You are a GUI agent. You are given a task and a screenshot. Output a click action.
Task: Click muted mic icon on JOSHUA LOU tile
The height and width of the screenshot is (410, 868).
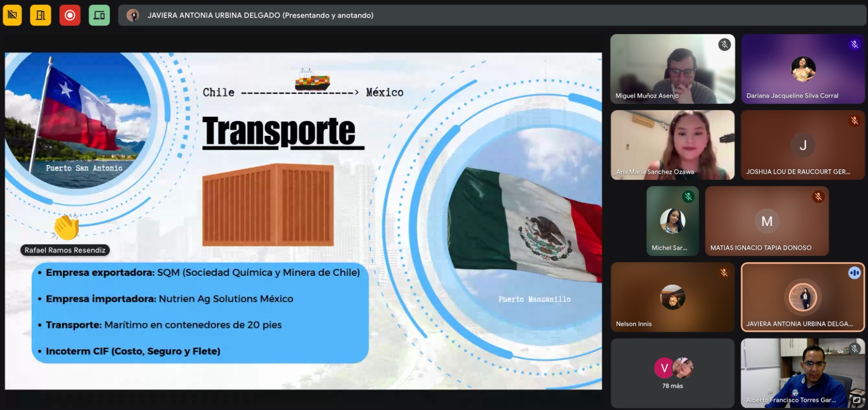tap(854, 121)
